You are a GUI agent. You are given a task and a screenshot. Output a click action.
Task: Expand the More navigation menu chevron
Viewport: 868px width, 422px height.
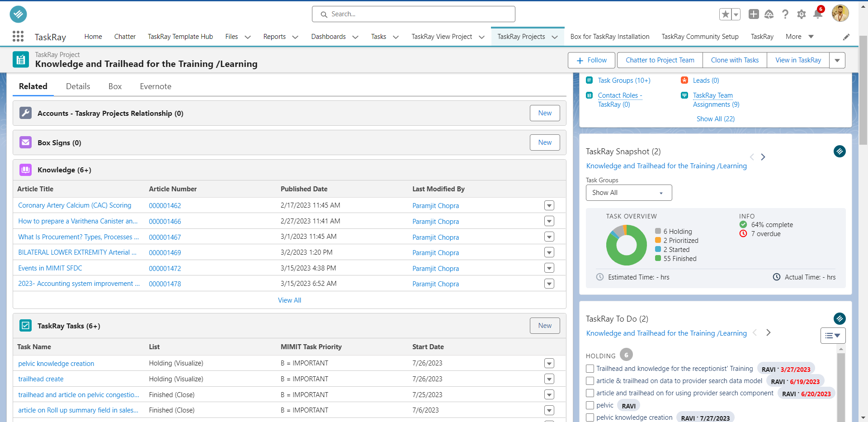tap(811, 36)
